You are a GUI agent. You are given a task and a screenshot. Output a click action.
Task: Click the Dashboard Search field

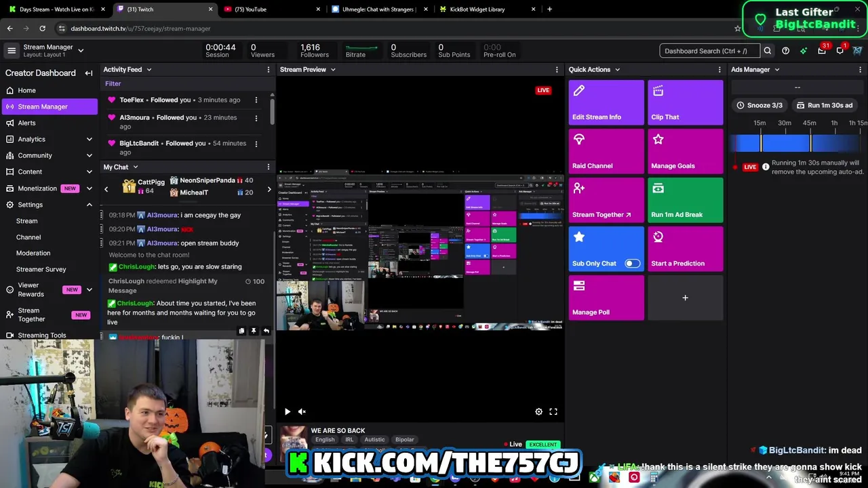point(709,51)
